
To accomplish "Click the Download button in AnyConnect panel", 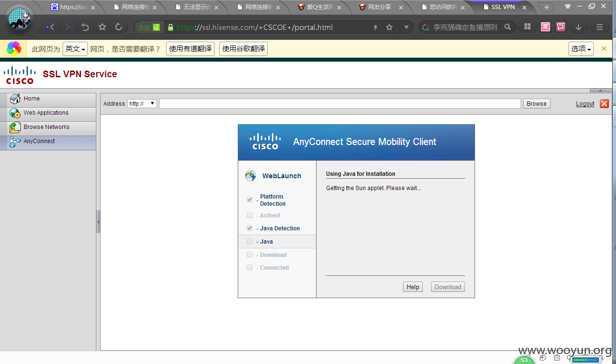I will coord(448,287).
